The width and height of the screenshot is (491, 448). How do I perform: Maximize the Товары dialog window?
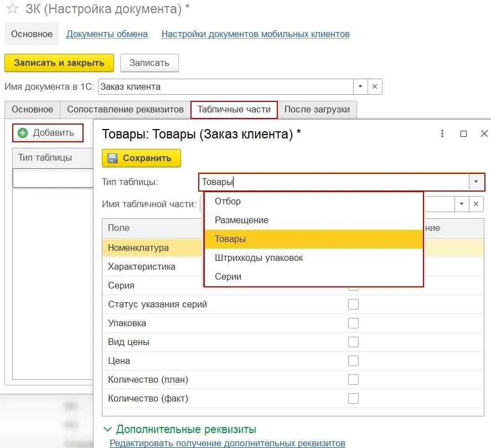(463, 134)
